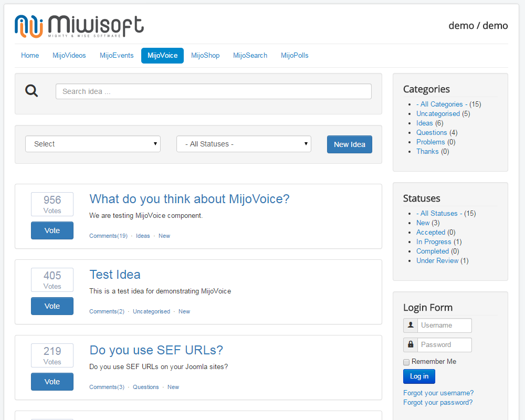Click the user icon beside Username
The image size is (525, 420).
tap(410, 325)
